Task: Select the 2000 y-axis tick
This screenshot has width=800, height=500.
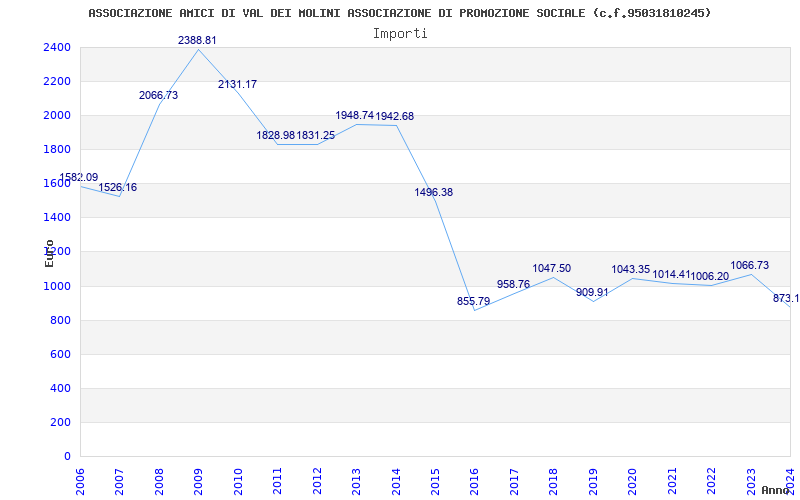Action: pyautogui.click(x=57, y=116)
